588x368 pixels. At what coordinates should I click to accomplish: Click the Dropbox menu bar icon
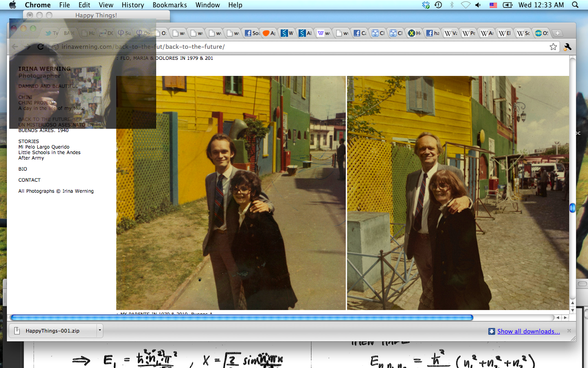[426, 5]
